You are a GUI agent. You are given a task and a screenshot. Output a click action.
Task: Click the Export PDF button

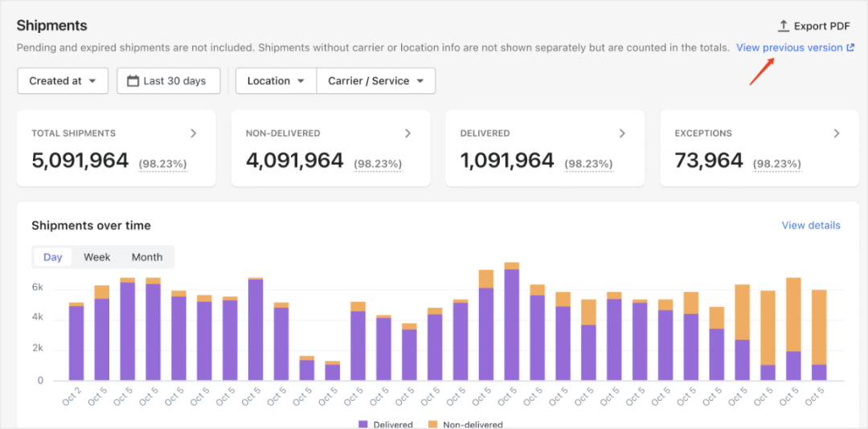pos(813,26)
